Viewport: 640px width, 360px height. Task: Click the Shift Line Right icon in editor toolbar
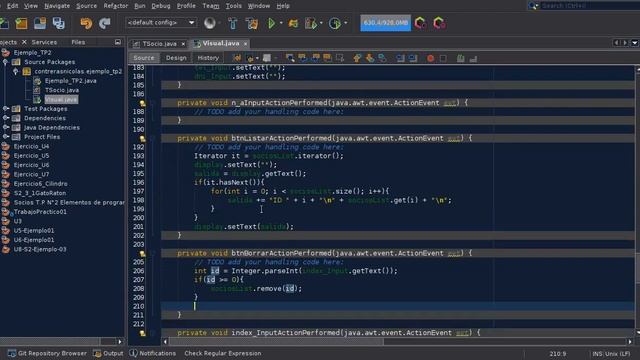click(x=413, y=58)
